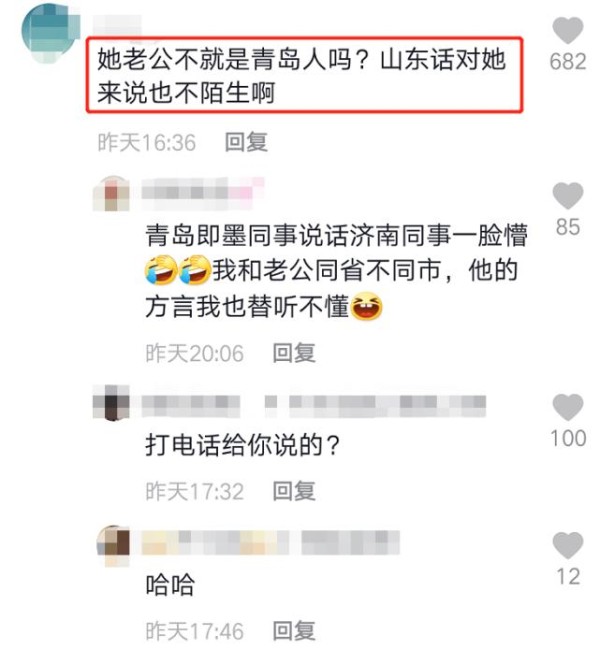Viewport: 600px width, 650px height.
Task: Open avatar beside the '打电话给你说的？' reply
Action: (x=111, y=403)
